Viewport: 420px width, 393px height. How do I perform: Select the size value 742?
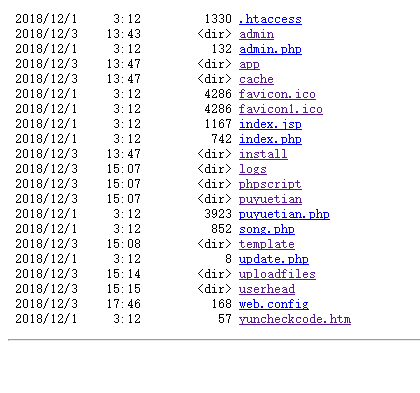pos(221,139)
